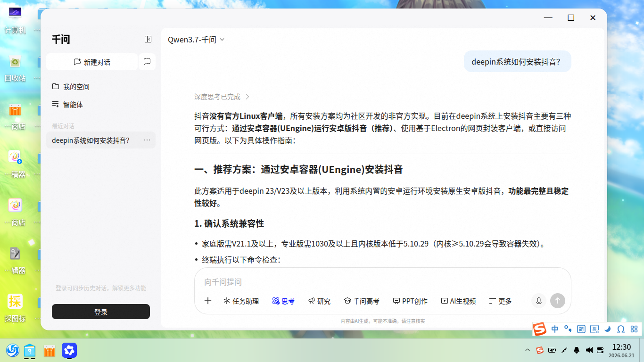Click the moon skin icon on IME bar
The width and height of the screenshot is (644, 362).
tap(608, 329)
